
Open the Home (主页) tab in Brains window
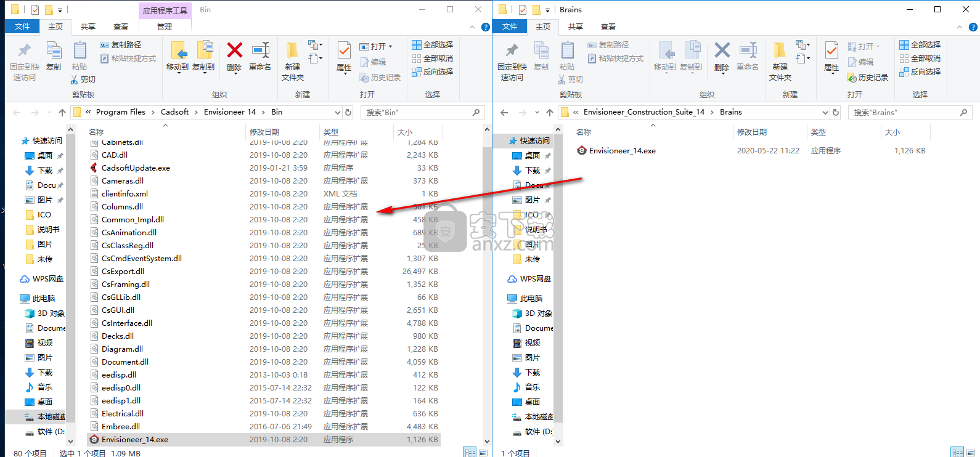543,26
